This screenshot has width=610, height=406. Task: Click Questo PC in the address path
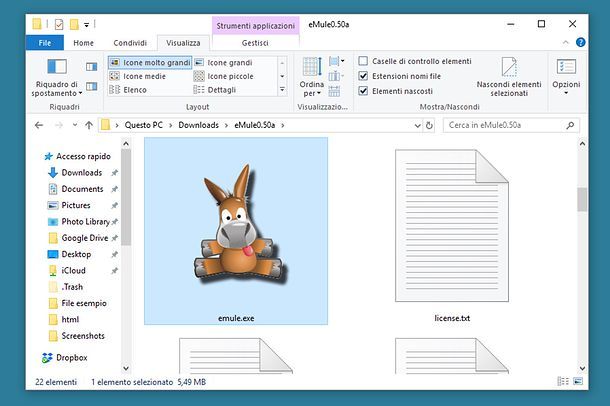144,125
